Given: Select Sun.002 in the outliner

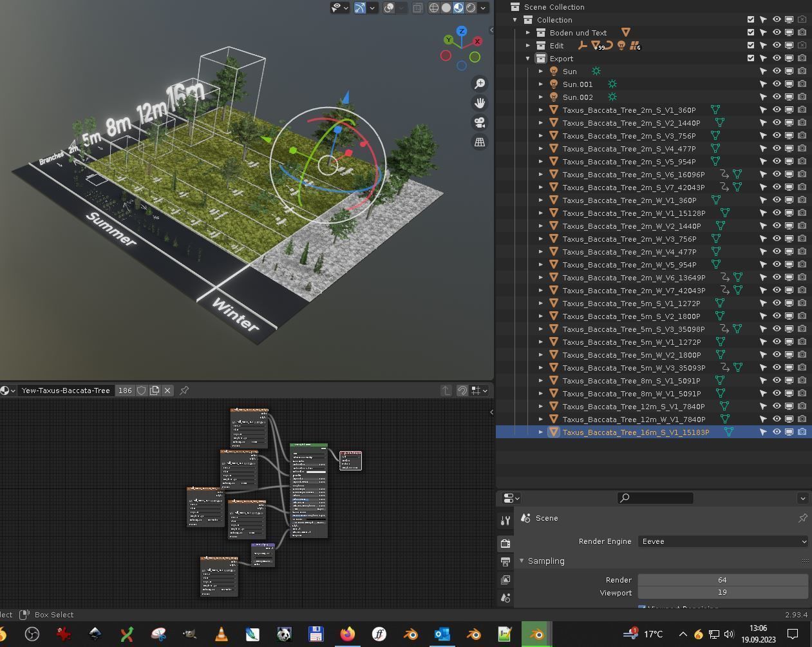Looking at the screenshot, I should [x=578, y=97].
